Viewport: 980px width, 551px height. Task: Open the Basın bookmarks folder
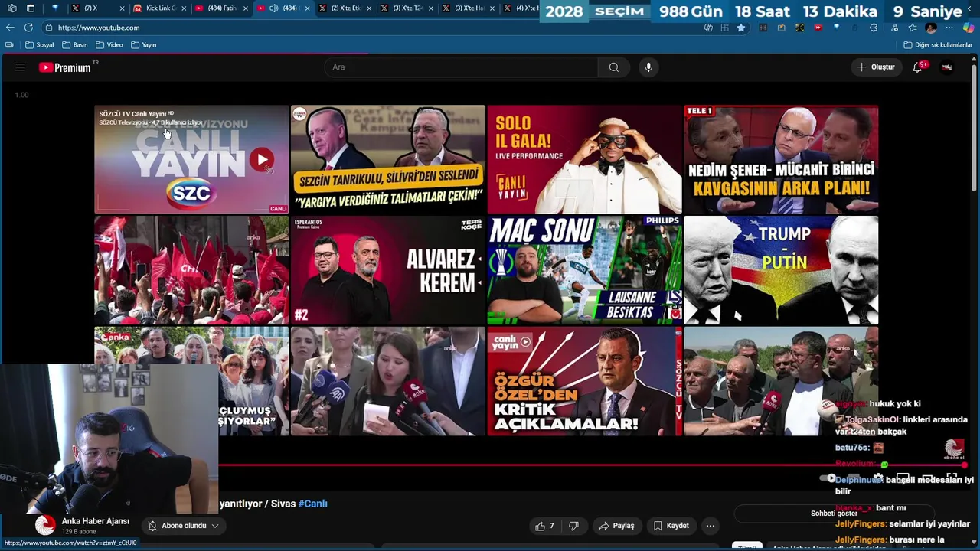tap(75, 45)
